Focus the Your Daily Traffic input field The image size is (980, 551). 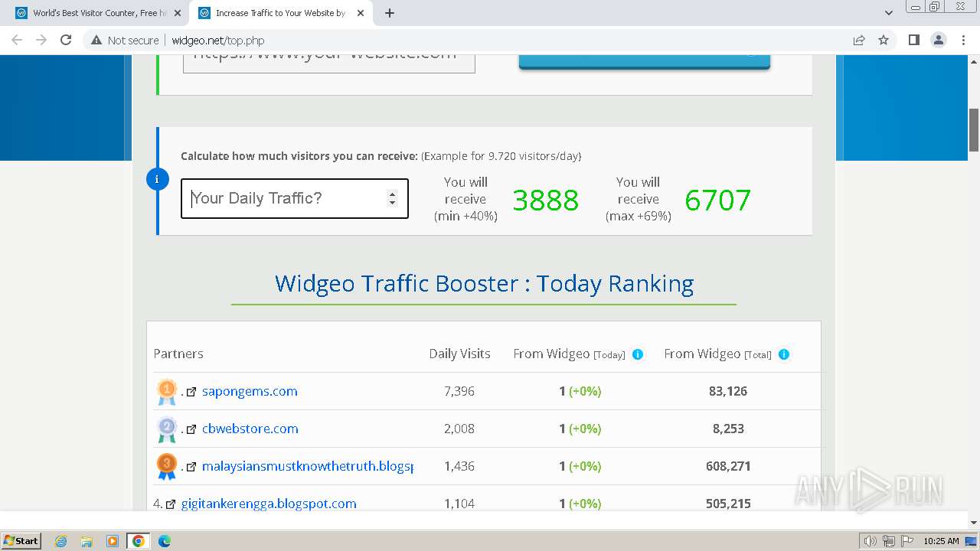(295, 198)
